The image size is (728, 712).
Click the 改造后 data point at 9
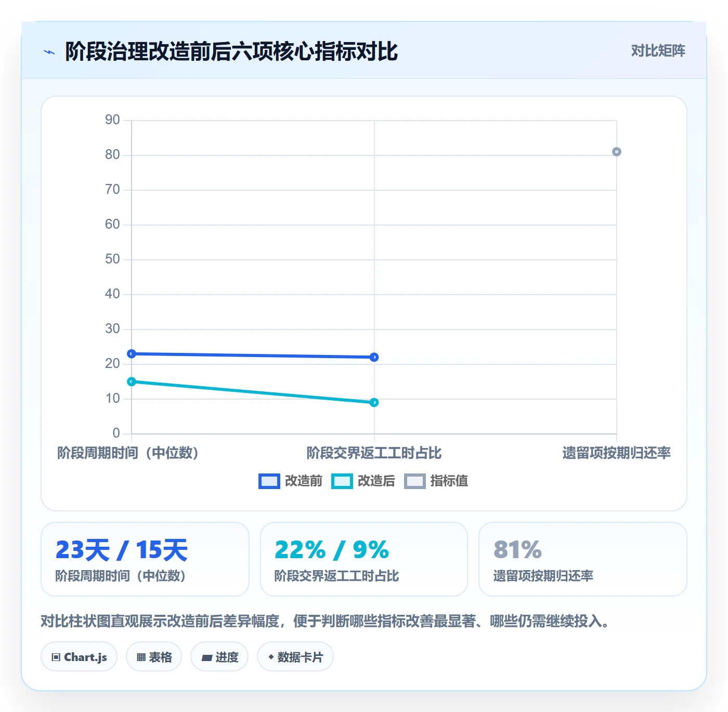[x=374, y=402]
